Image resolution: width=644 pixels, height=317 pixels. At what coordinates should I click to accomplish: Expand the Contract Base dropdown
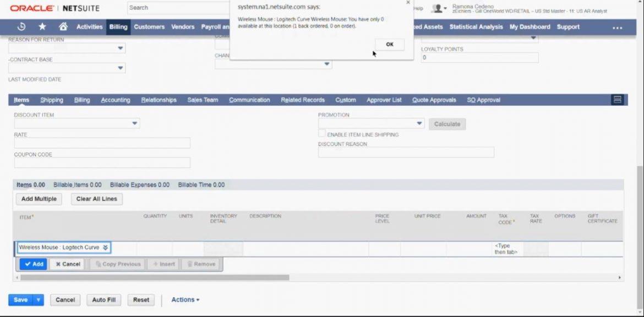point(121,68)
